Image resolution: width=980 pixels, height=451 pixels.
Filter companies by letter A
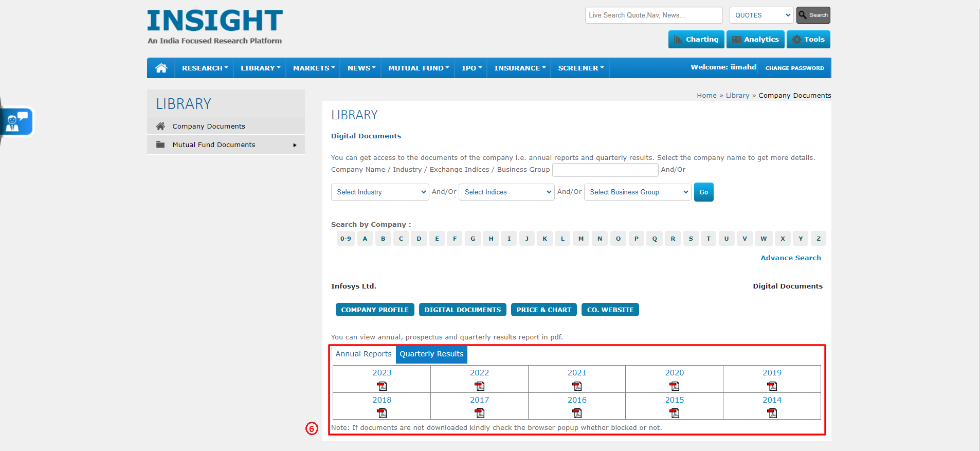click(365, 239)
